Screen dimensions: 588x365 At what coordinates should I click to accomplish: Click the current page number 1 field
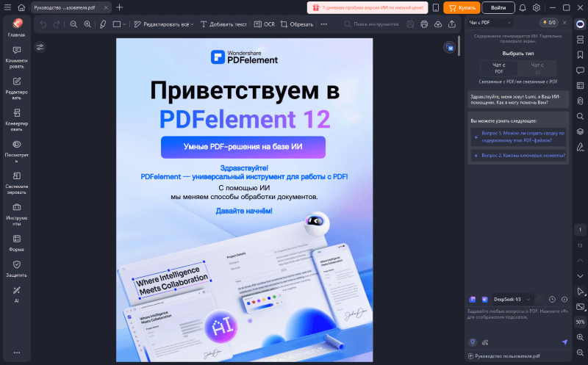coord(580,230)
